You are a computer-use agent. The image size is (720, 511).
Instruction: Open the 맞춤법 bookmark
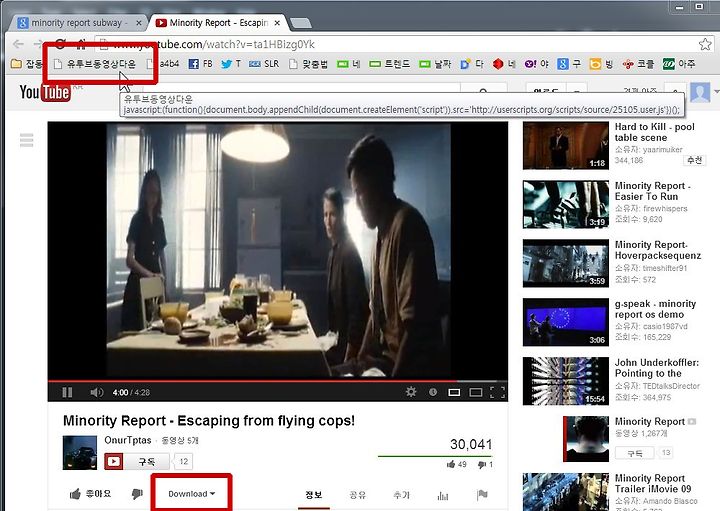point(308,64)
